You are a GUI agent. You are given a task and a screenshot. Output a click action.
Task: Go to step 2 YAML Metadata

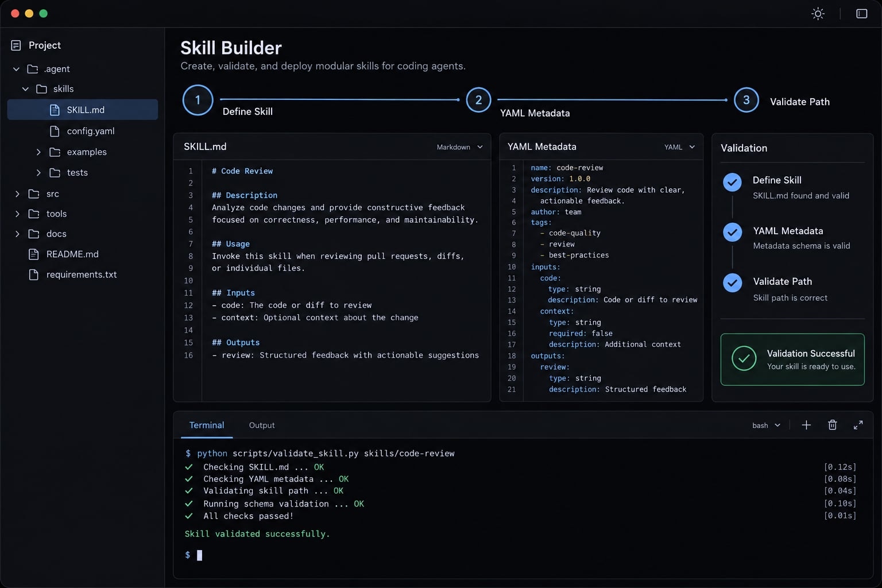tap(478, 100)
